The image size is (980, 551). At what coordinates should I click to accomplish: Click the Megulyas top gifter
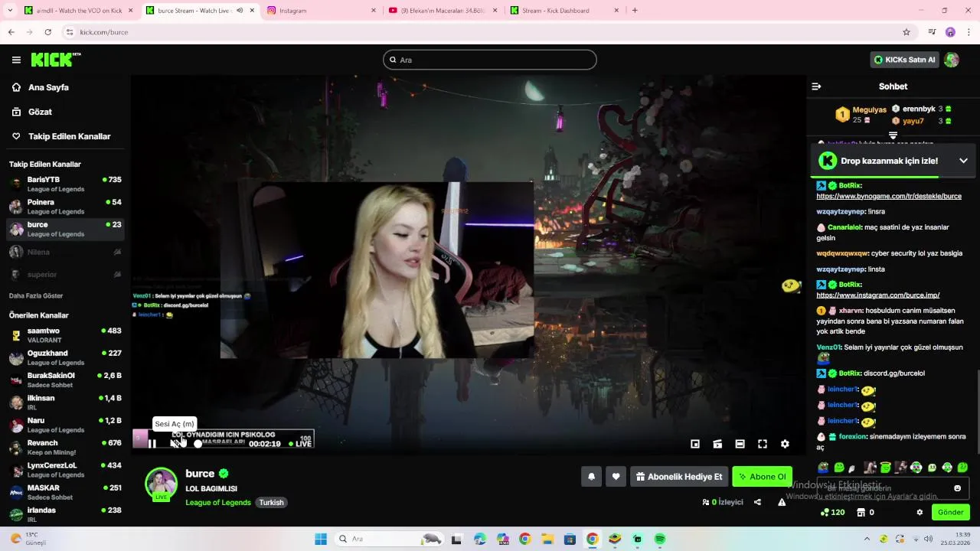pos(861,114)
